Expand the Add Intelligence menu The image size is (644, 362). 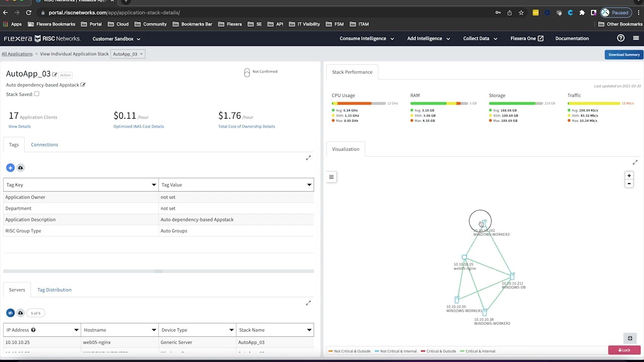pos(429,38)
